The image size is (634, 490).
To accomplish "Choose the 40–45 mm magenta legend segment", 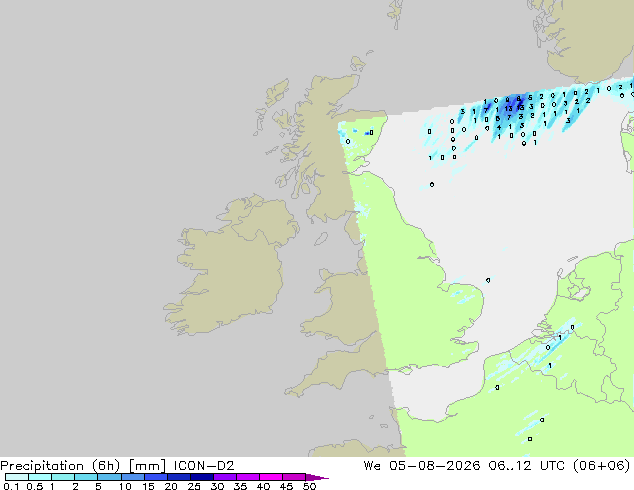I will point(271,477).
